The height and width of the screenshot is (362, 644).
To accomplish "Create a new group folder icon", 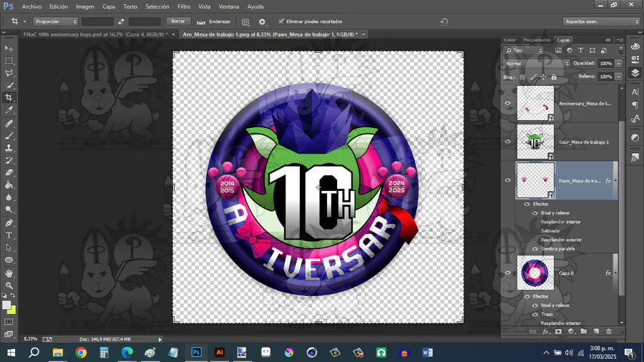I will pyautogui.click(x=584, y=331).
